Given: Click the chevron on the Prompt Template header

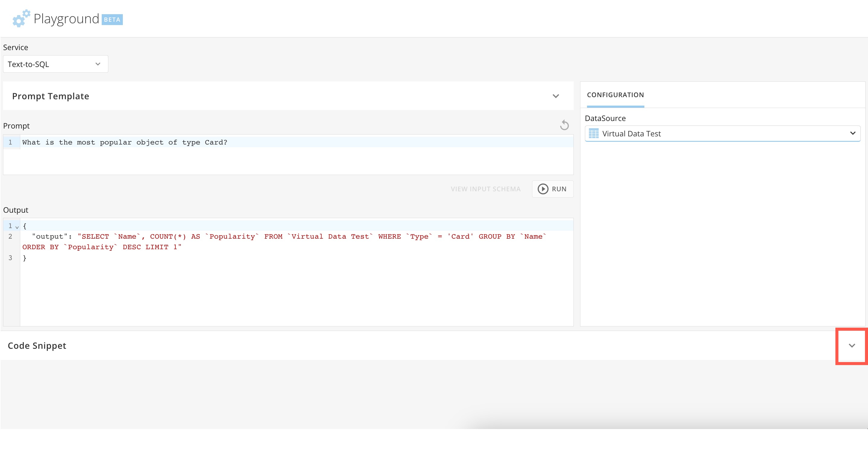Looking at the screenshot, I should click(x=556, y=96).
